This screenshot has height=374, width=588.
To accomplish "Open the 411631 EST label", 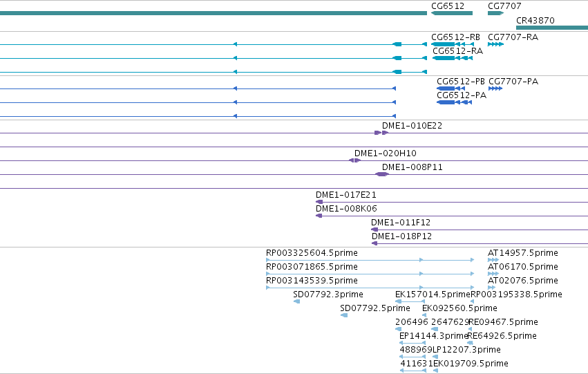I will [x=417, y=364].
